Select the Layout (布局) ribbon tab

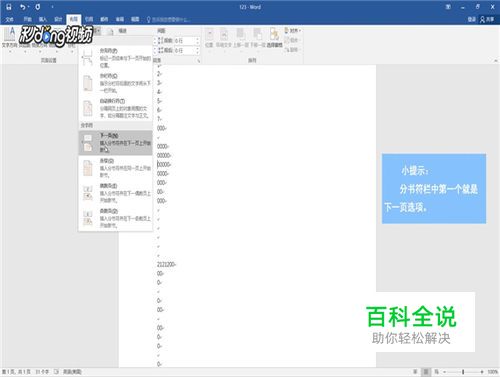tap(74, 20)
